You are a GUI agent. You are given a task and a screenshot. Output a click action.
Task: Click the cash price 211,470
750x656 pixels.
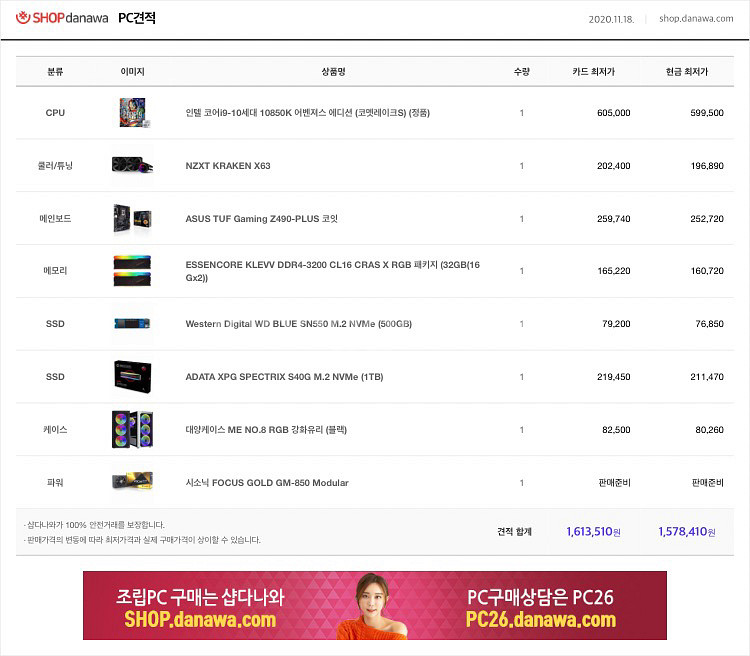click(x=707, y=377)
